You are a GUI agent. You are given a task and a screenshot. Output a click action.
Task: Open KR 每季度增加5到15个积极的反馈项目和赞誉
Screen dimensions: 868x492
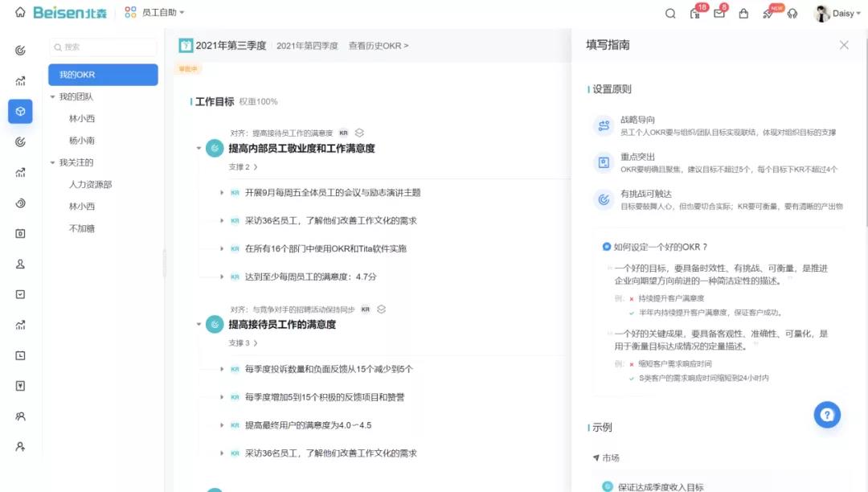tap(325, 397)
